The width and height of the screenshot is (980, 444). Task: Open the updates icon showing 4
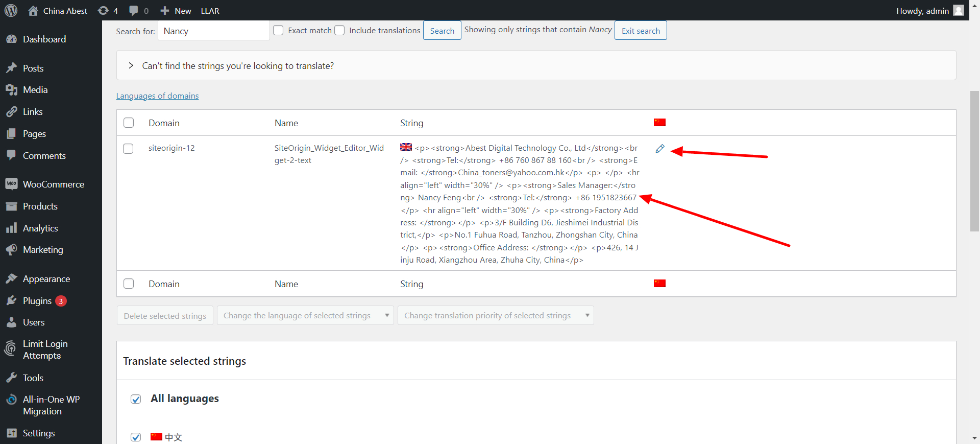coord(108,11)
